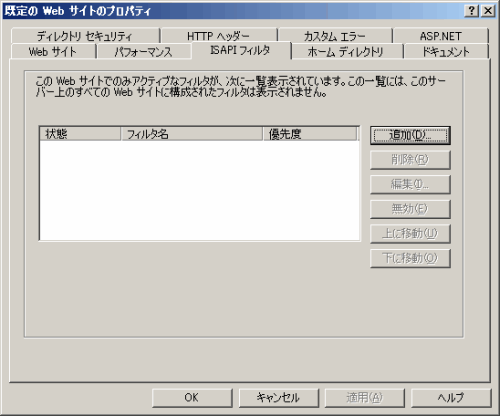Select the ASP.NET tab
Screen dimensions: 500x416
pos(441,36)
